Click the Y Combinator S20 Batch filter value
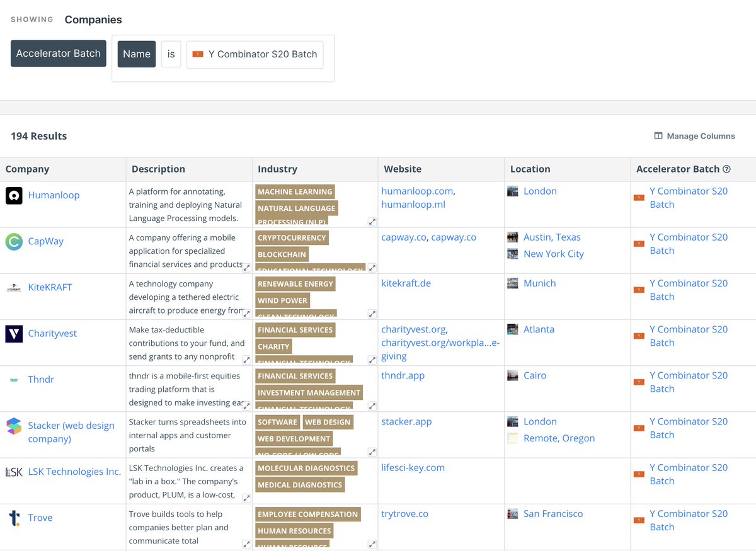The image size is (756, 551). click(x=255, y=54)
